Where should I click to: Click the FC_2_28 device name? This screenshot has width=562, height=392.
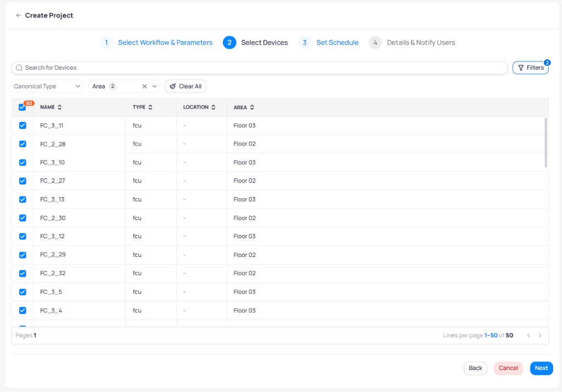tap(53, 144)
